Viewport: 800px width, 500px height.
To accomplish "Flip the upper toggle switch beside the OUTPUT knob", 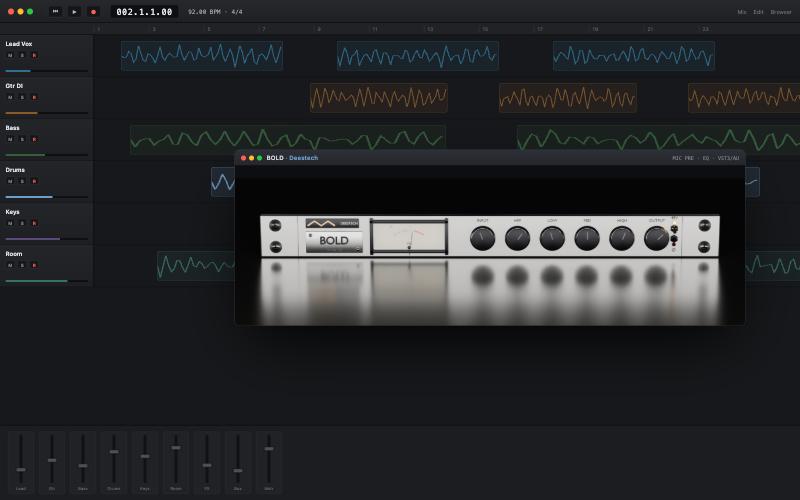I will coord(674,229).
